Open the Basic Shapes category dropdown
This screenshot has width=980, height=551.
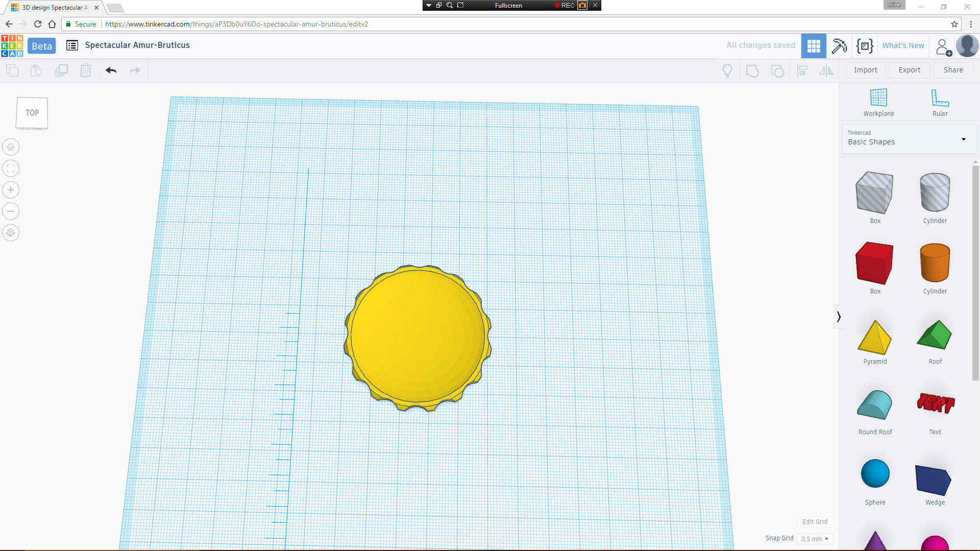[909, 138]
